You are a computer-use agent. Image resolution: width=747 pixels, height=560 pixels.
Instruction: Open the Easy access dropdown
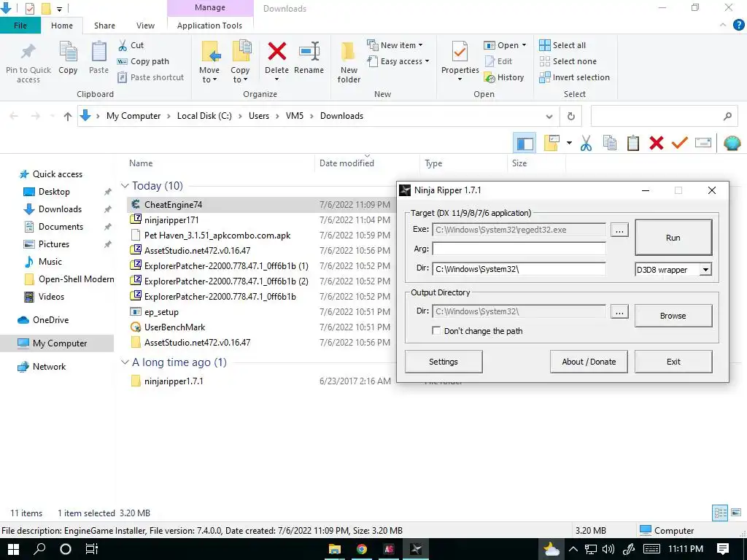pyautogui.click(x=398, y=61)
